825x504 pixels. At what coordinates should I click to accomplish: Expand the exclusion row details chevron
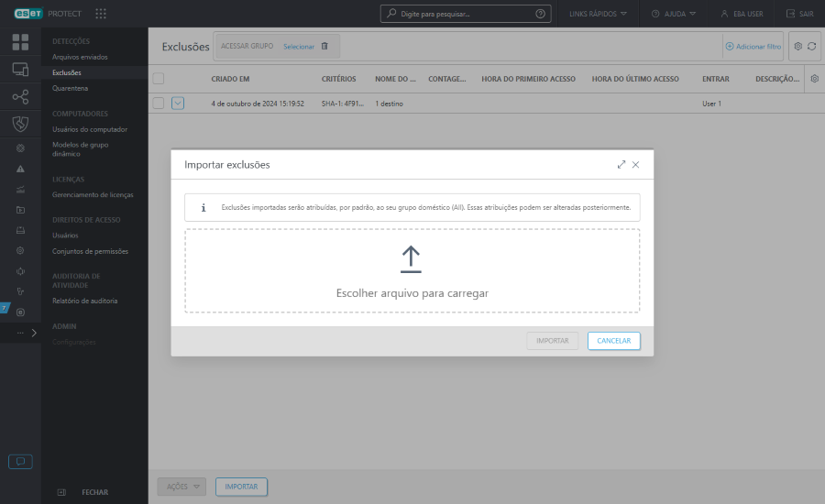(x=178, y=104)
